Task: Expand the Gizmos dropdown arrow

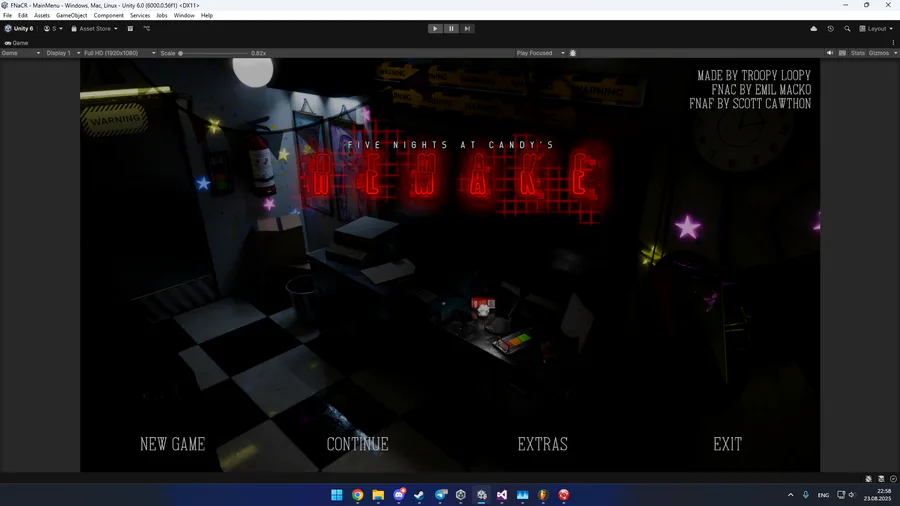Action: click(x=895, y=53)
